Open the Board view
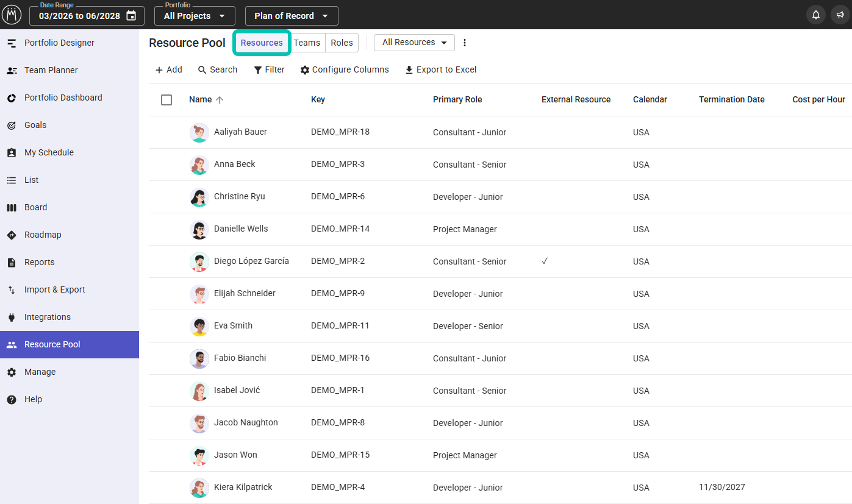The image size is (852, 504). (x=70, y=207)
